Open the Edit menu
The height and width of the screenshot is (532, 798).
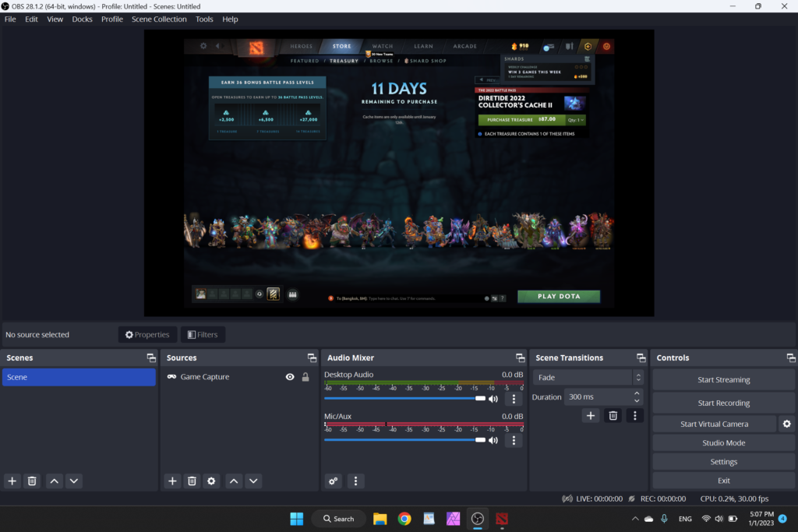[31, 19]
